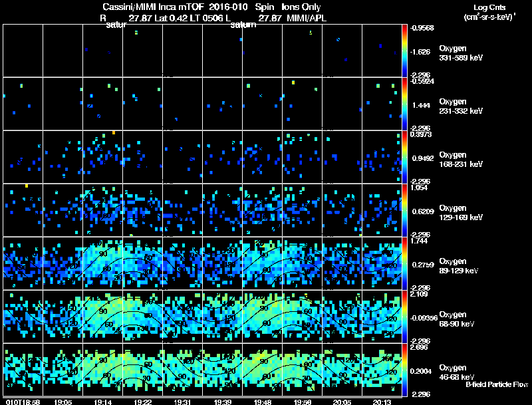Click the Oxygen 331-589 keV label
This screenshot has height=405, width=532.
[461, 53]
